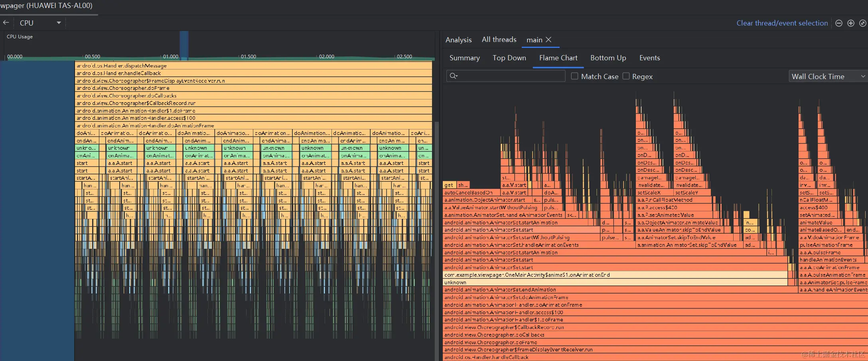The width and height of the screenshot is (868, 361).
Task: Open the Events tab
Action: (650, 58)
